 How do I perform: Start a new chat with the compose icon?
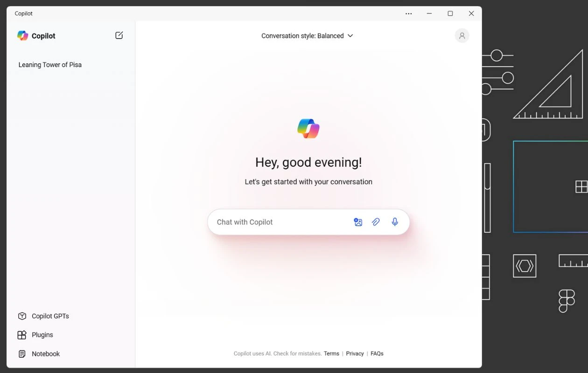click(x=119, y=35)
